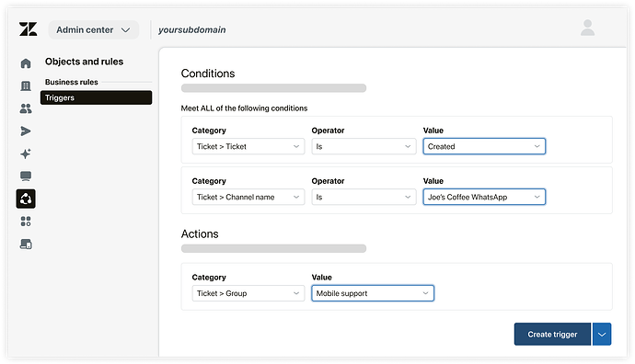Click the yoursubdomain text
Viewport: 635px width, 364px height.
tap(192, 30)
